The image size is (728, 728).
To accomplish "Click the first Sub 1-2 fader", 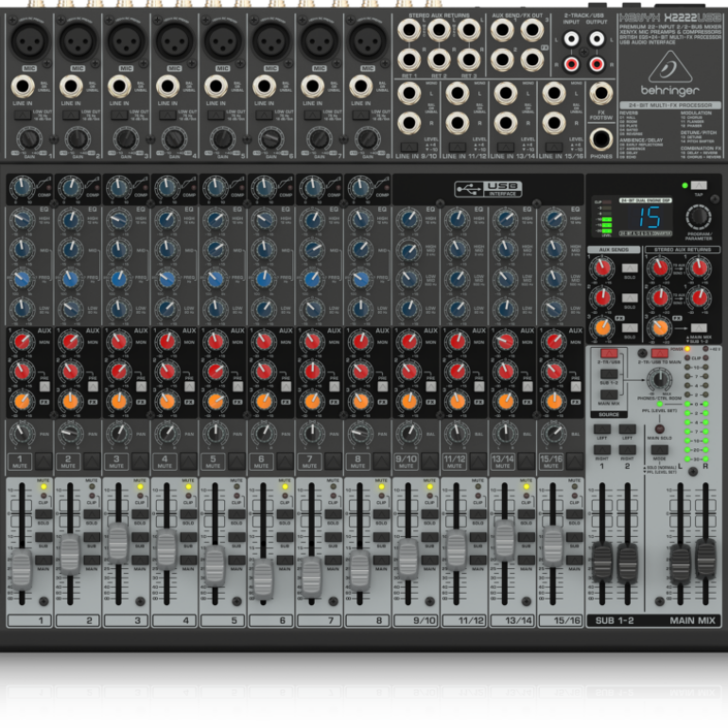I will pyautogui.click(x=602, y=563).
